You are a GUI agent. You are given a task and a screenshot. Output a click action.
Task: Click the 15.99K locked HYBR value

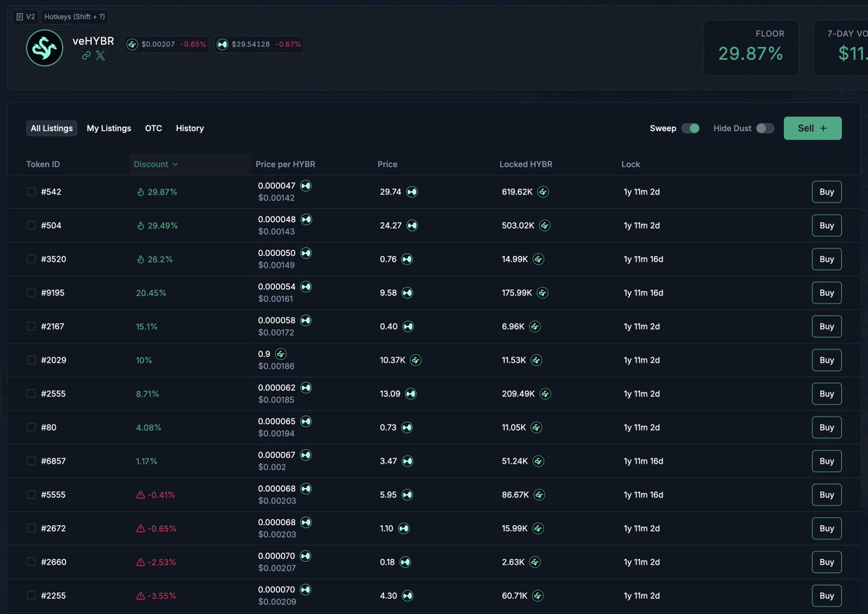pos(514,529)
